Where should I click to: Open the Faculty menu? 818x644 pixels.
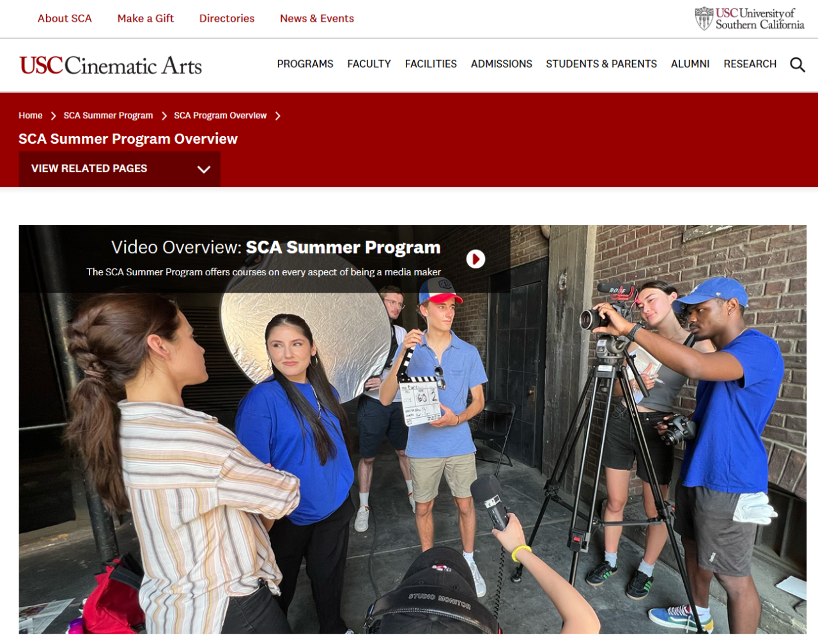coord(369,64)
